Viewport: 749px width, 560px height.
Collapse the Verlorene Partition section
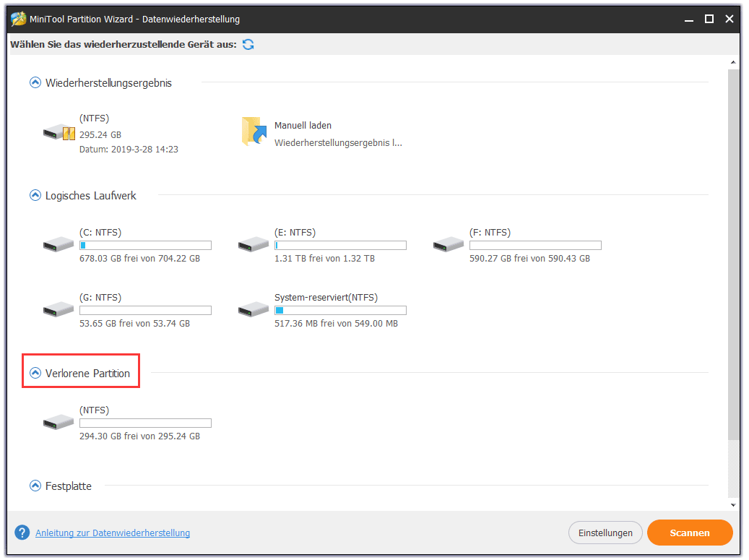(35, 373)
